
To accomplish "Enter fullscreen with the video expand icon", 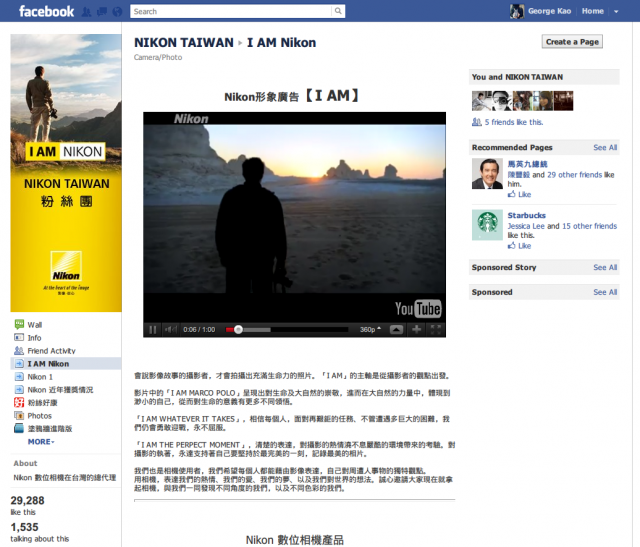I will click(436, 329).
